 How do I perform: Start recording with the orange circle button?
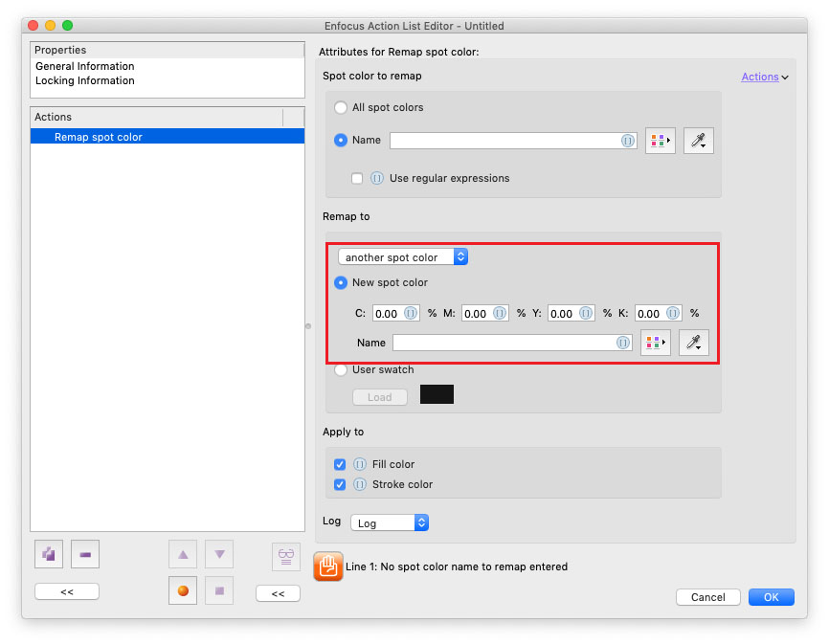click(x=183, y=590)
